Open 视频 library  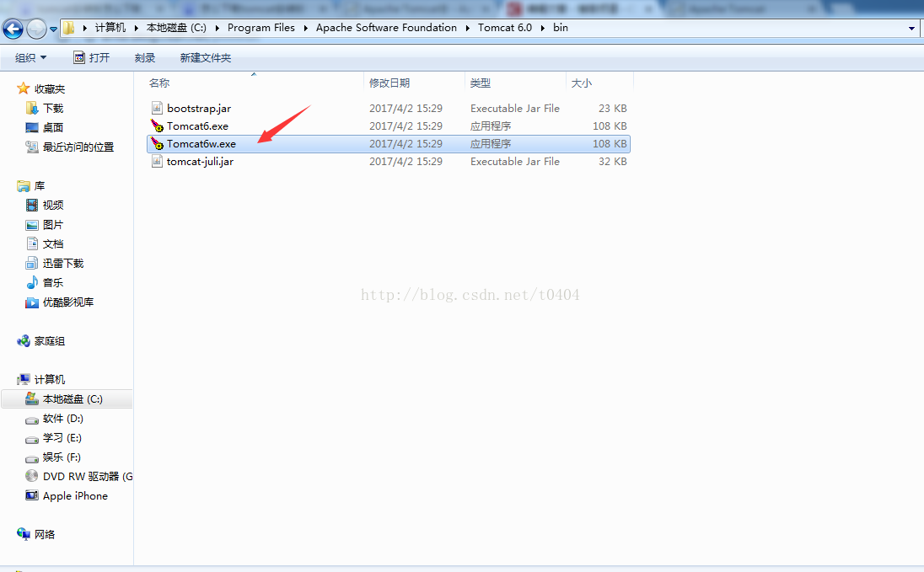[53, 205]
